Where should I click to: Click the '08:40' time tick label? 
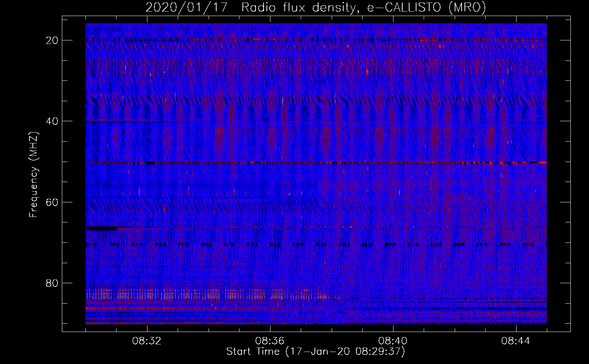[x=393, y=341]
